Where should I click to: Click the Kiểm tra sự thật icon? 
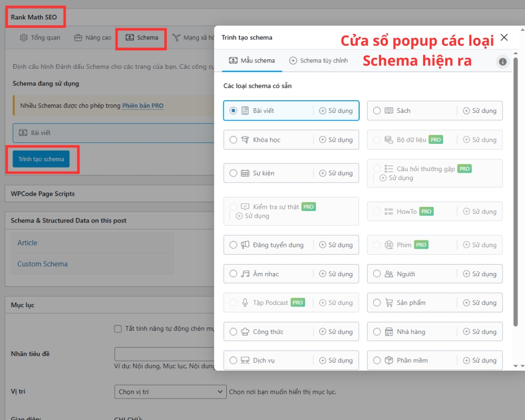[x=245, y=207]
